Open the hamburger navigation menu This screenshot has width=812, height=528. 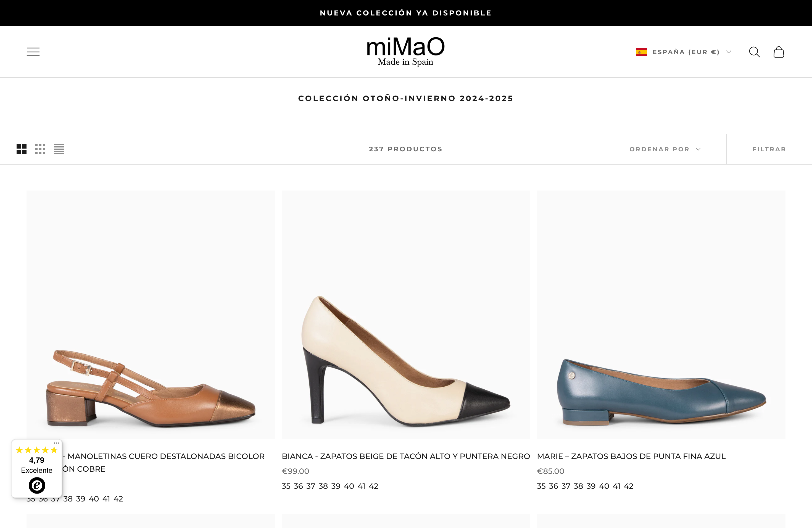tap(33, 52)
